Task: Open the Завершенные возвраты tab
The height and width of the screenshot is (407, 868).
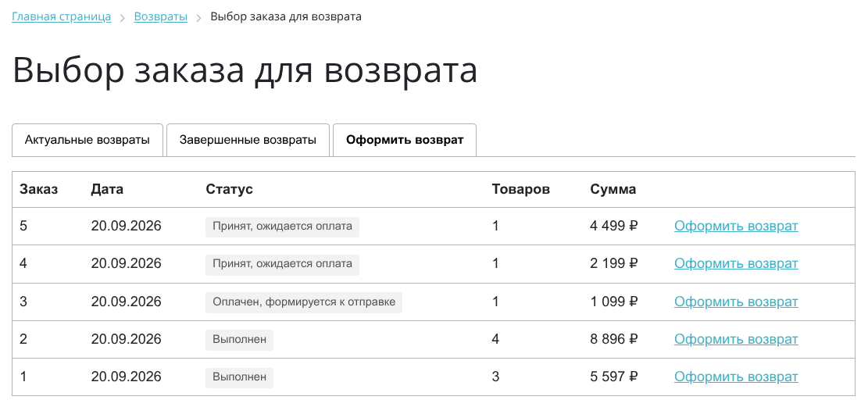Action: [x=248, y=140]
